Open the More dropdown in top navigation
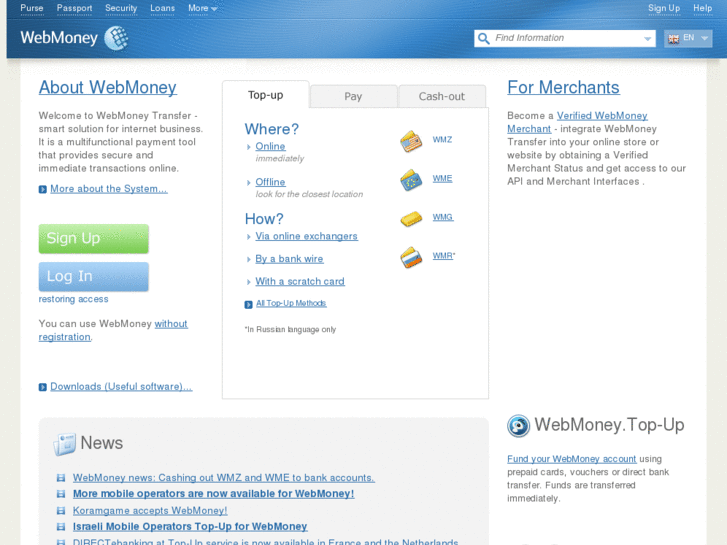The height and width of the screenshot is (545, 727). [x=203, y=8]
